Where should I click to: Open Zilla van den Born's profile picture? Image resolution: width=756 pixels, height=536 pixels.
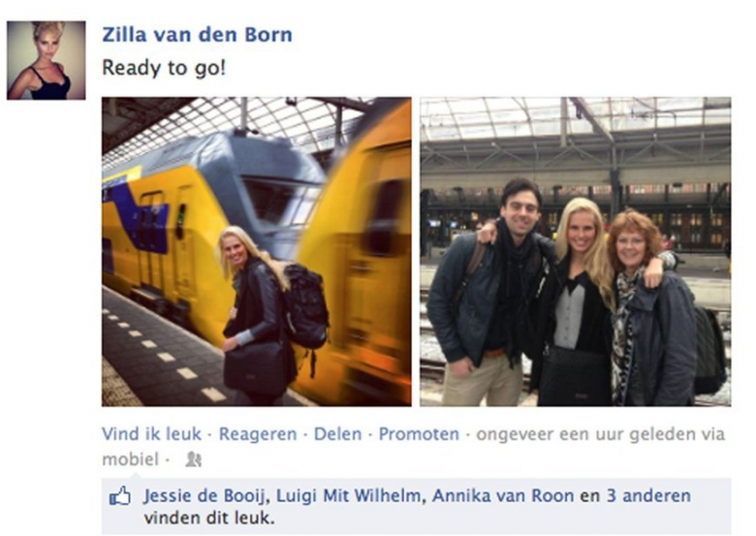tap(47, 60)
